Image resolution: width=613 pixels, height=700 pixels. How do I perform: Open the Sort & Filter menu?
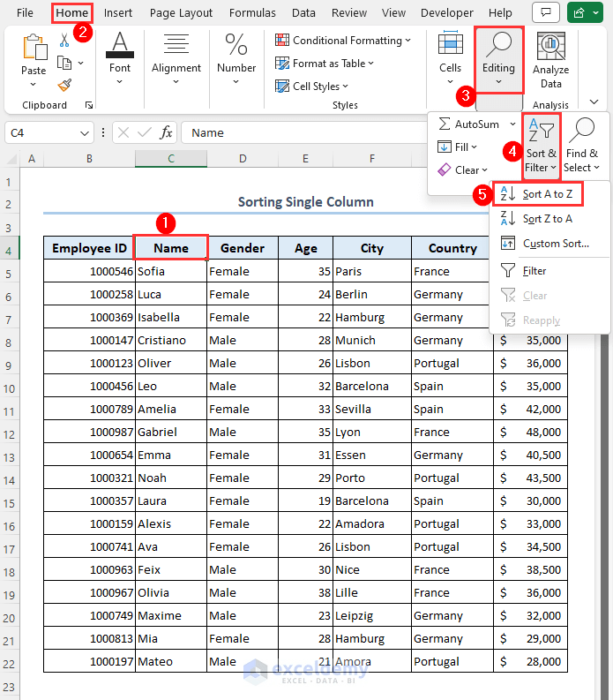tap(541, 146)
